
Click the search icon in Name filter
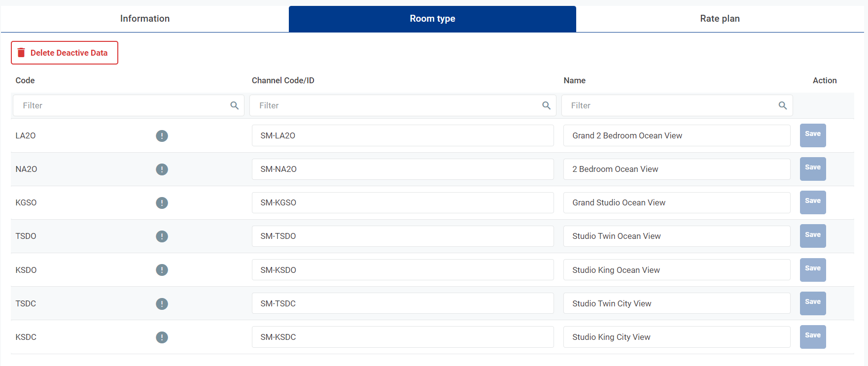[x=782, y=105]
